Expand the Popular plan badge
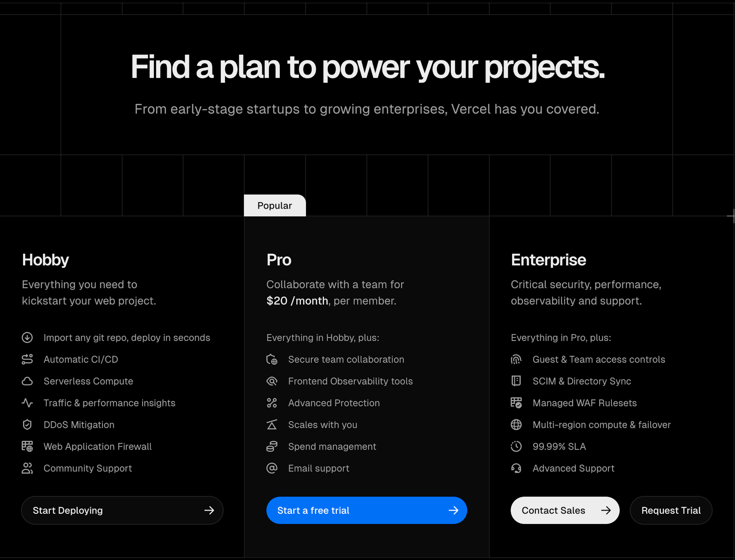This screenshot has width=735, height=560. [275, 205]
